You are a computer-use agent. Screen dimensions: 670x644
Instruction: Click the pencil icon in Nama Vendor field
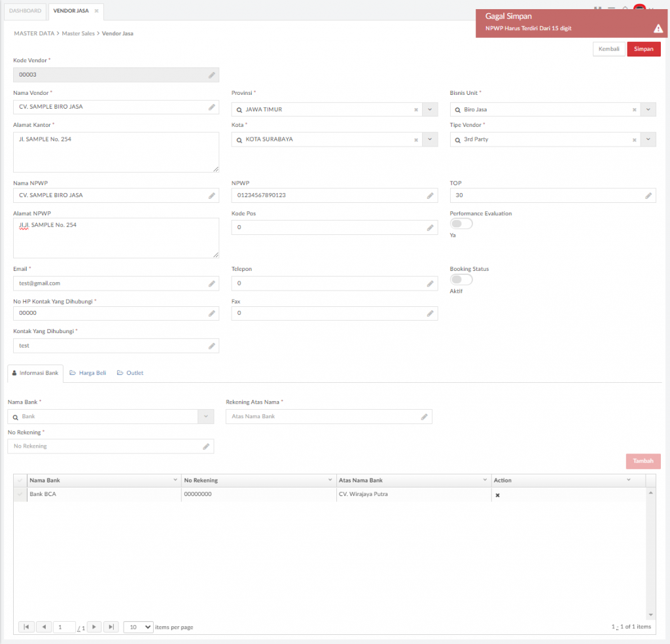pos(211,107)
